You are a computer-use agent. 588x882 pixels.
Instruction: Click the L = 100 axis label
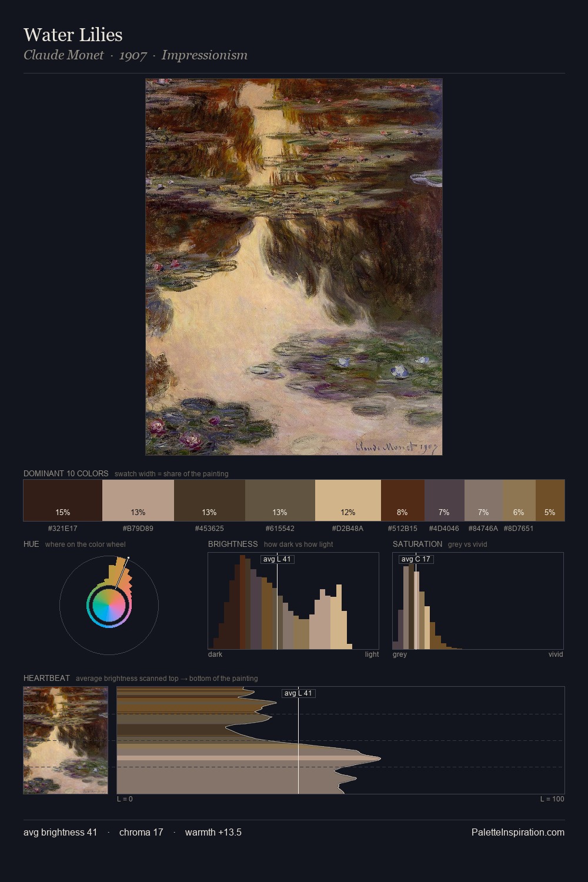click(552, 799)
